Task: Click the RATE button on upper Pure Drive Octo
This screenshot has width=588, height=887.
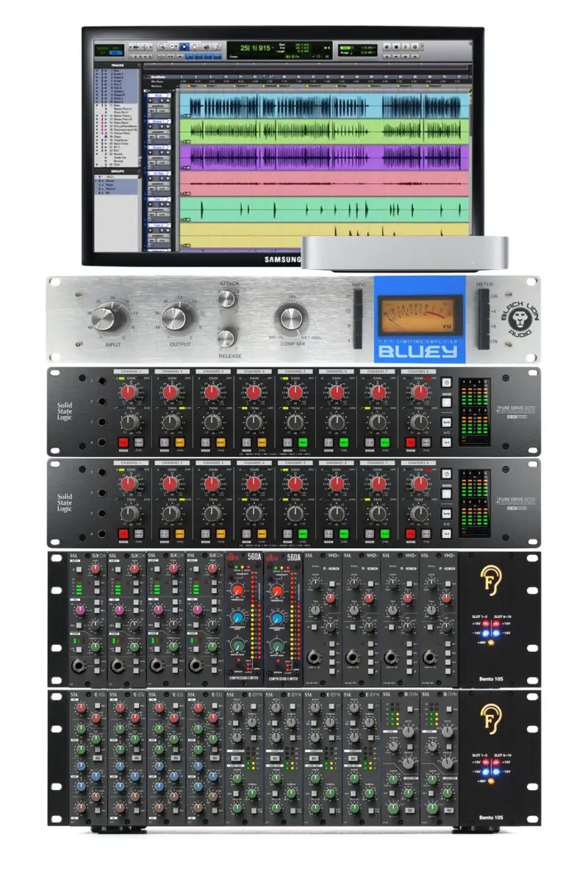Action: click(x=446, y=423)
